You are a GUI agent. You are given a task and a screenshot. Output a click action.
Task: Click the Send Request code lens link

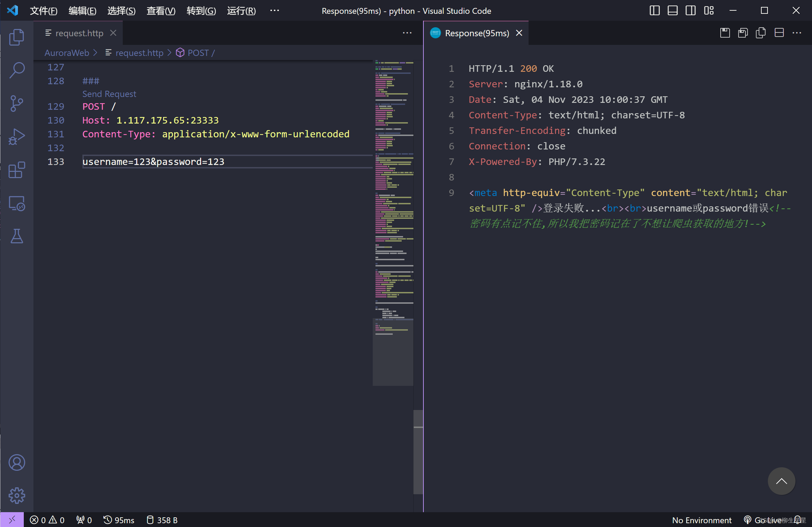point(109,94)
